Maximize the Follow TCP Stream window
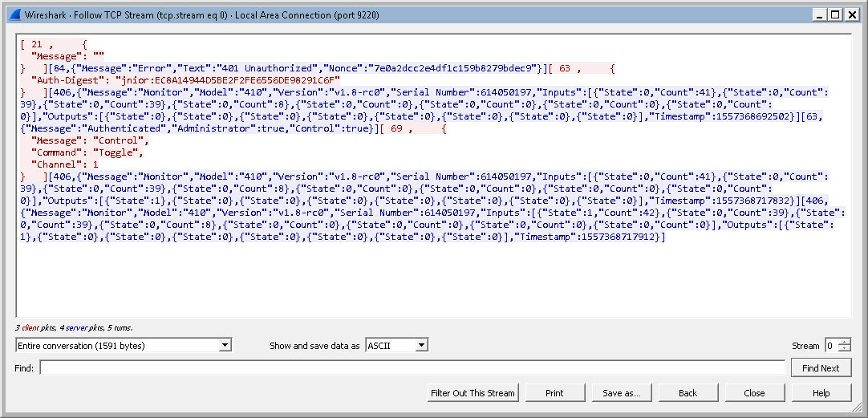This screenshot has width=868, height=418. 835,15
